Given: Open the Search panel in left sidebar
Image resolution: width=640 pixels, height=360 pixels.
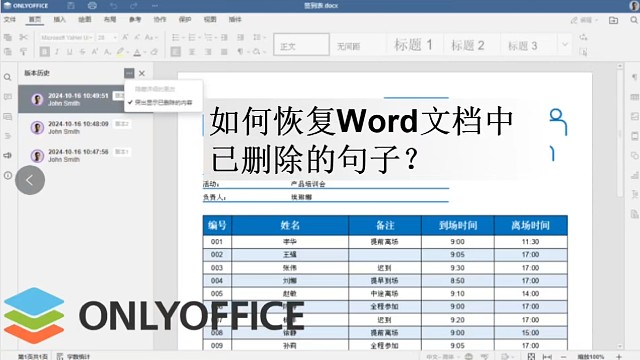Looking at the screenshot, I should click(x=8, y=77).
